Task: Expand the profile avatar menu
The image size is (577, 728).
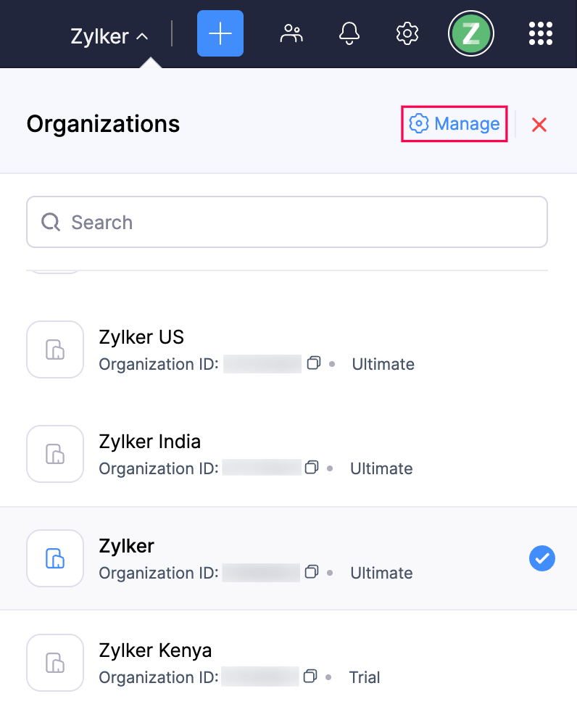Action: 471,33
